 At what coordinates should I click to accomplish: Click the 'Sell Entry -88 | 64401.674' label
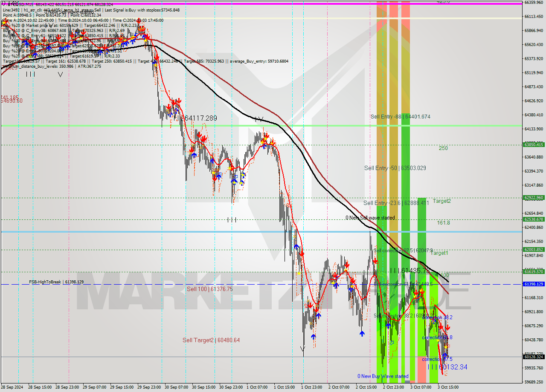point(400,116)
